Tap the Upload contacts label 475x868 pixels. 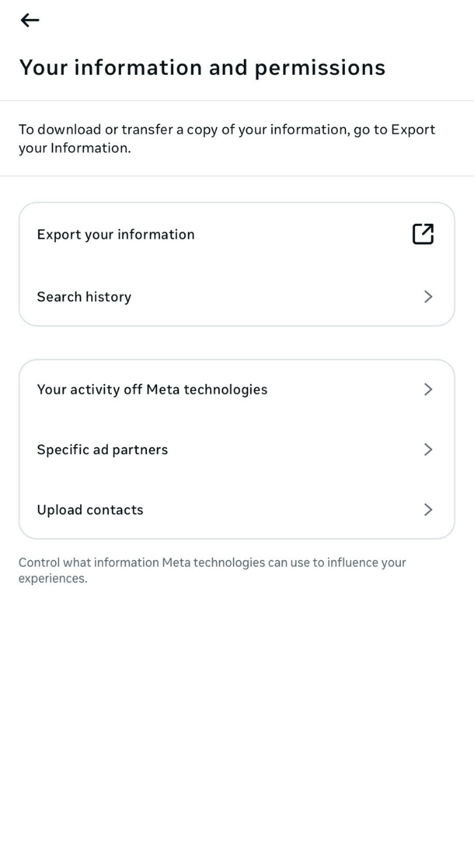coord(90,509)
